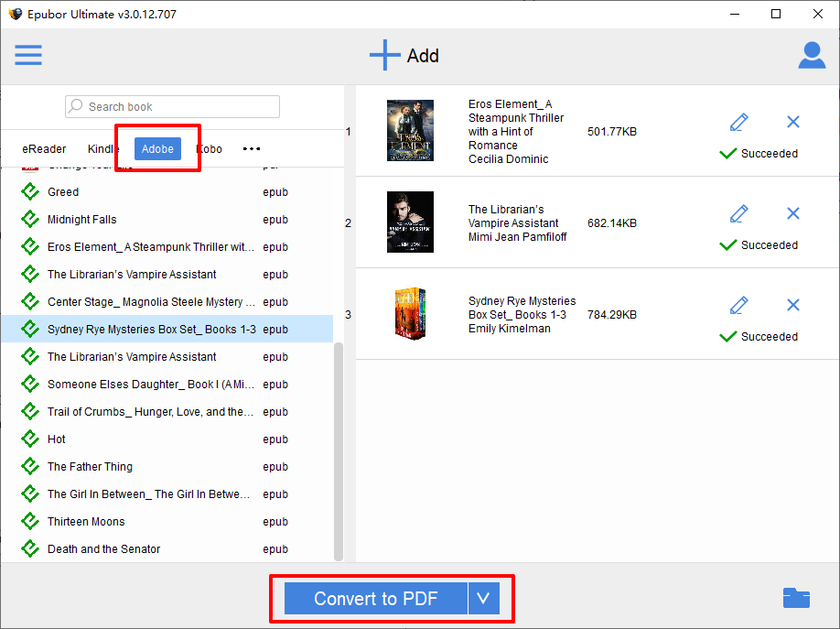Image resolution: width=840 pixels, height=629 pixels.
Task: Select Midnight Falls in the book list
Action: point(167,219)
